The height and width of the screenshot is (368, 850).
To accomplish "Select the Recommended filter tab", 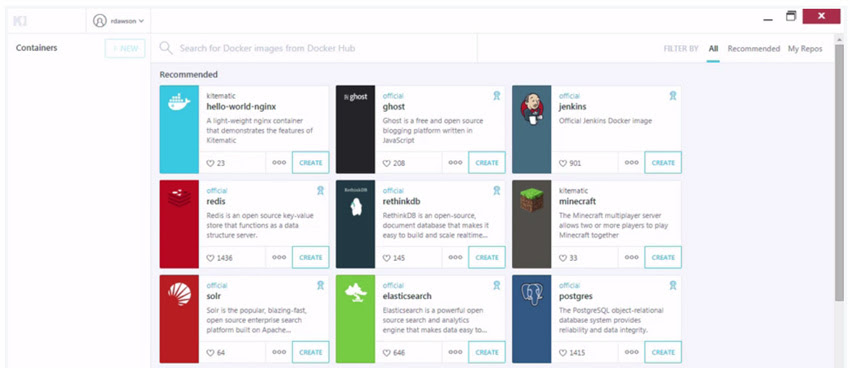I will coord(754,48).
